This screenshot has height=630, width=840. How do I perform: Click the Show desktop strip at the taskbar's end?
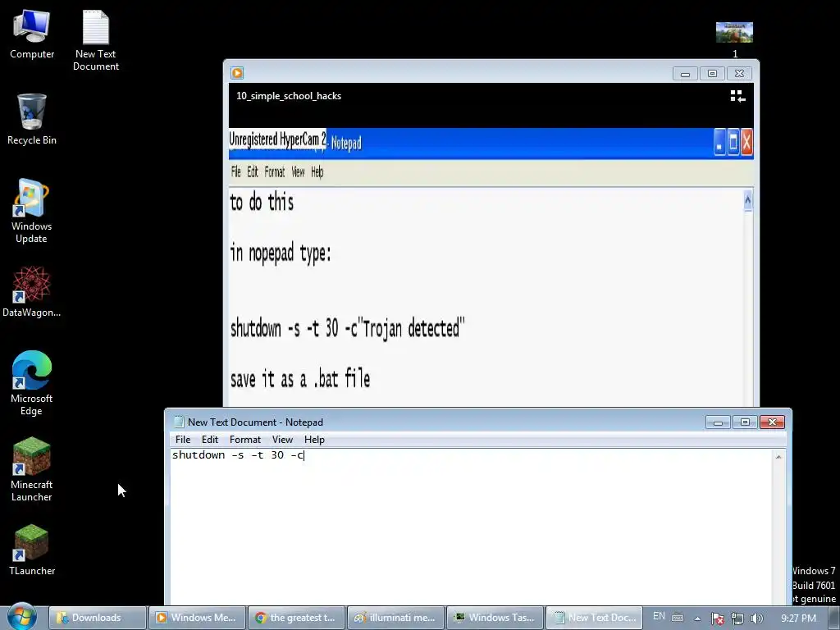[834, 618]
